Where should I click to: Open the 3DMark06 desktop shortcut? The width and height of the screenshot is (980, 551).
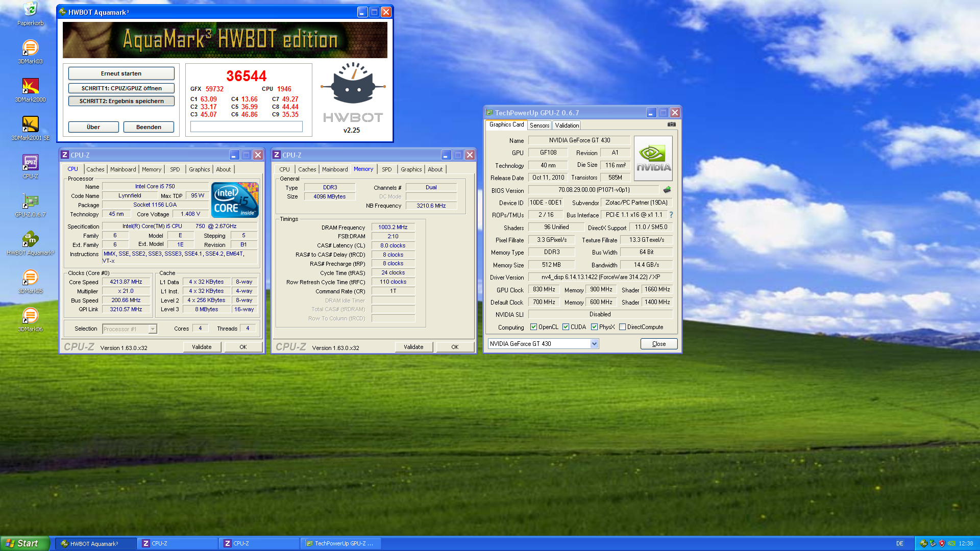click(x=30, y=320)
